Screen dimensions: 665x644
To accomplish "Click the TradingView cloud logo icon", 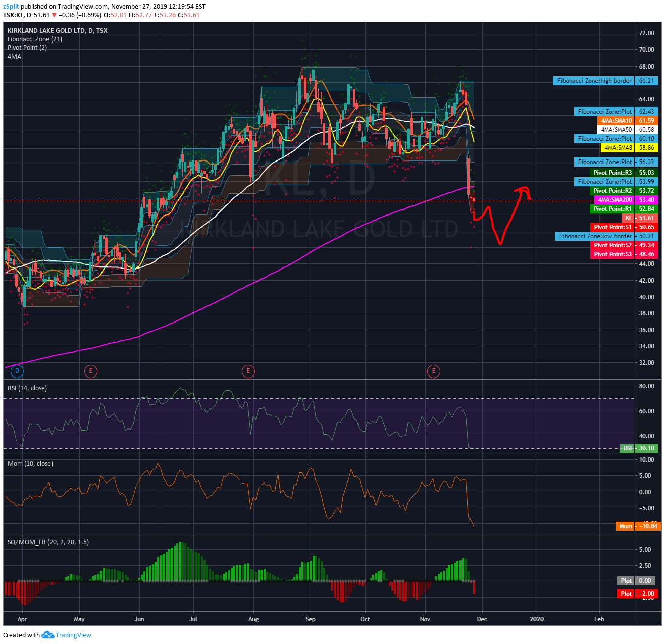I will tap(47, 635).
